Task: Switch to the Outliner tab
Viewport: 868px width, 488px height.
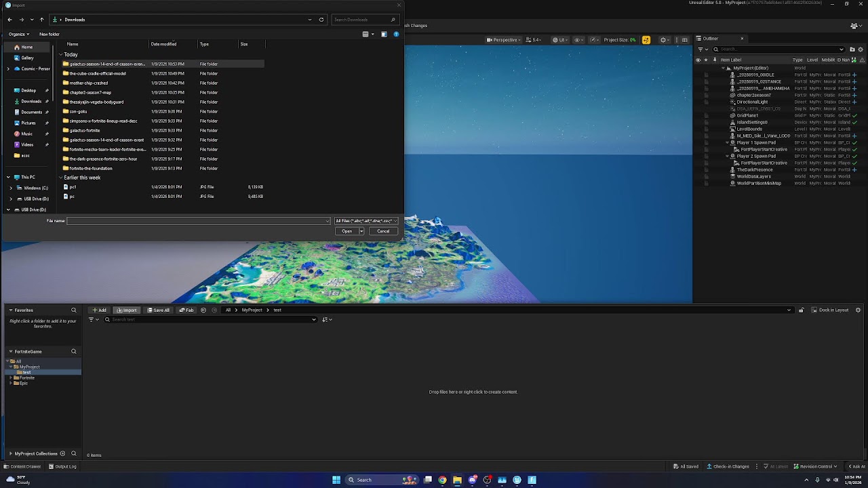Action: [x=710, y=39]
